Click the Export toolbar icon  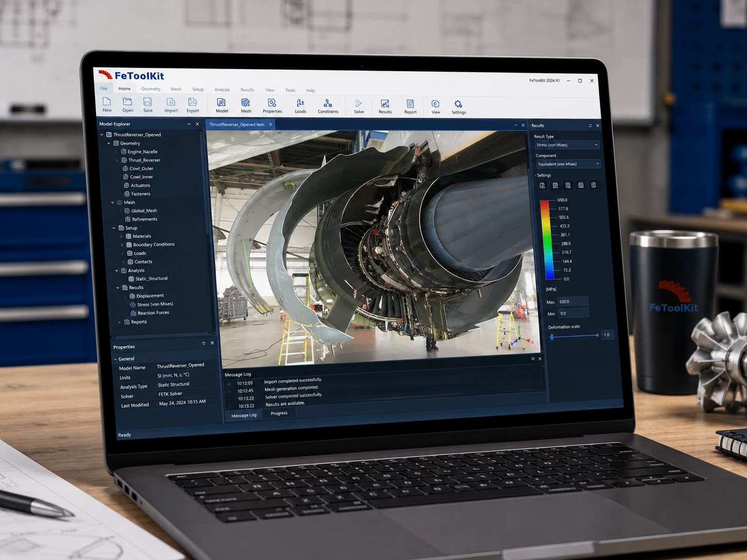(x=192, y=105)
